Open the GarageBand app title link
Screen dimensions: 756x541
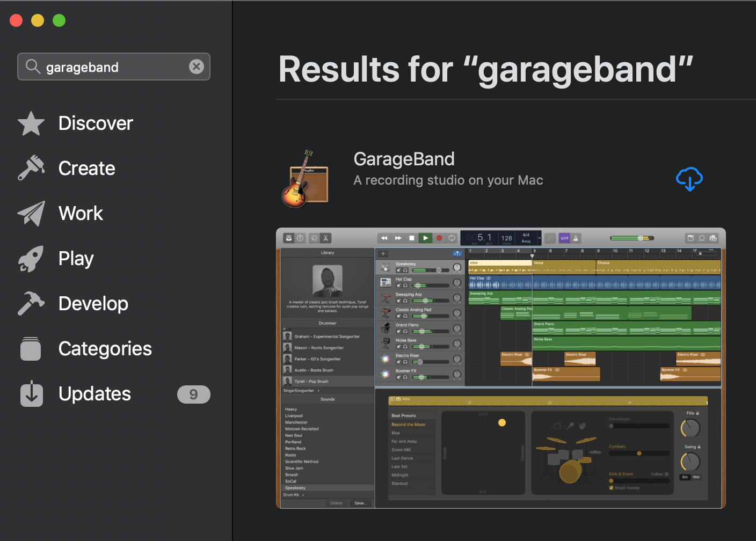404,159
